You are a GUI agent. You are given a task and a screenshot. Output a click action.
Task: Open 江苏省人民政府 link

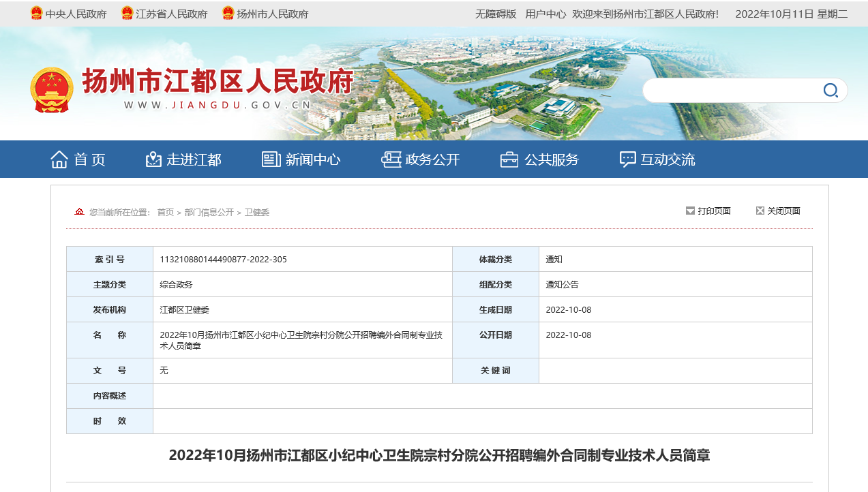(171, 14)
